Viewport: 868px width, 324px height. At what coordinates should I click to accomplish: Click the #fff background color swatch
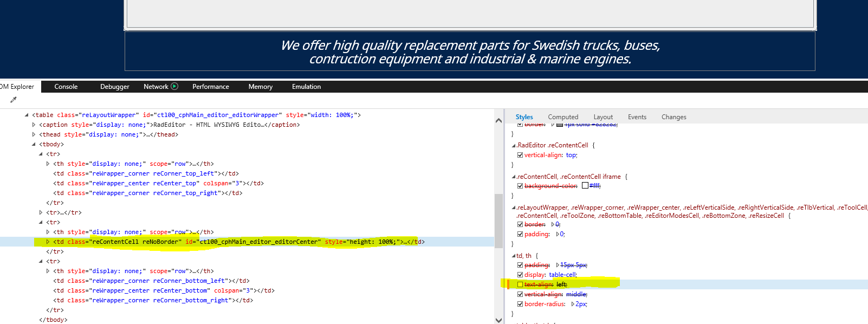pos(585,186)
